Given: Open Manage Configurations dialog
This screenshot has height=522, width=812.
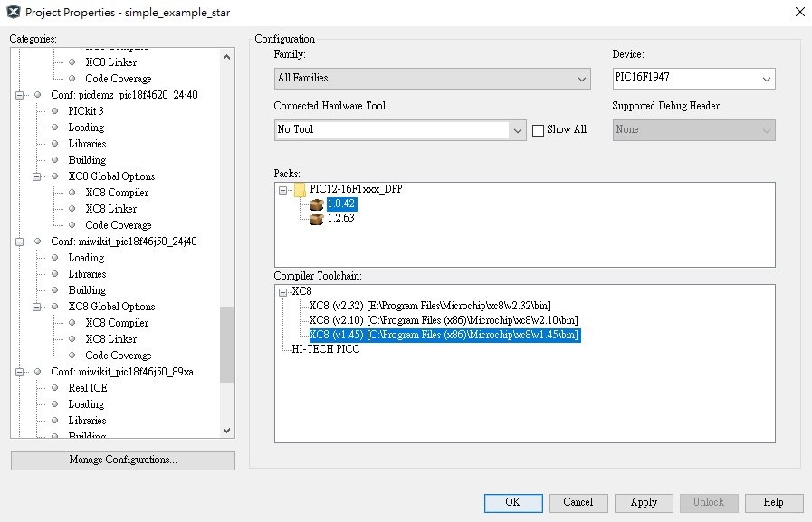Looking at the screenshot, I should pos(123,460).
